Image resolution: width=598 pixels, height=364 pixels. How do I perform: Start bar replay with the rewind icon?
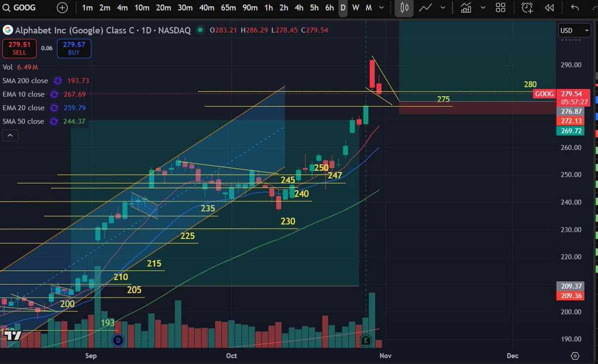click(549, 8)
